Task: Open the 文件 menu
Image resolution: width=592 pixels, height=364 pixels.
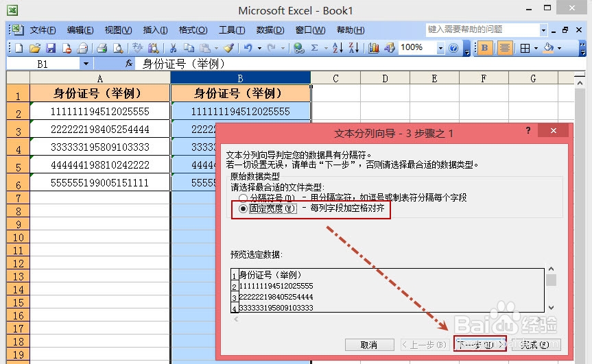Action: click(43, 29)
